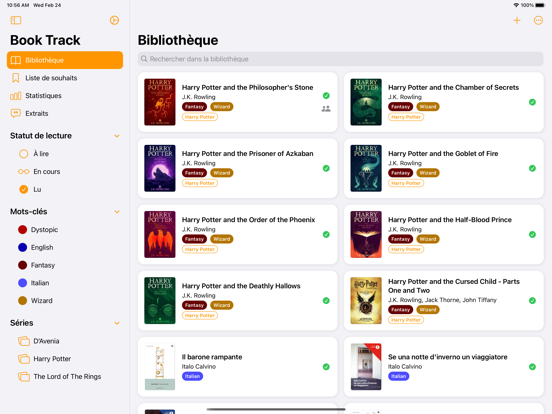Click read checkmark on Goblet of Fire
This screenshot has width=552, height=414.
tap(532, 168)
